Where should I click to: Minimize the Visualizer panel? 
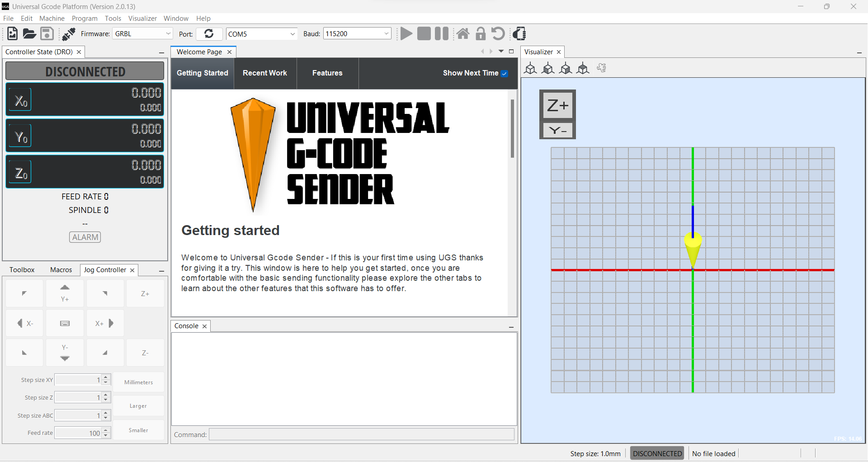(859, 52)
